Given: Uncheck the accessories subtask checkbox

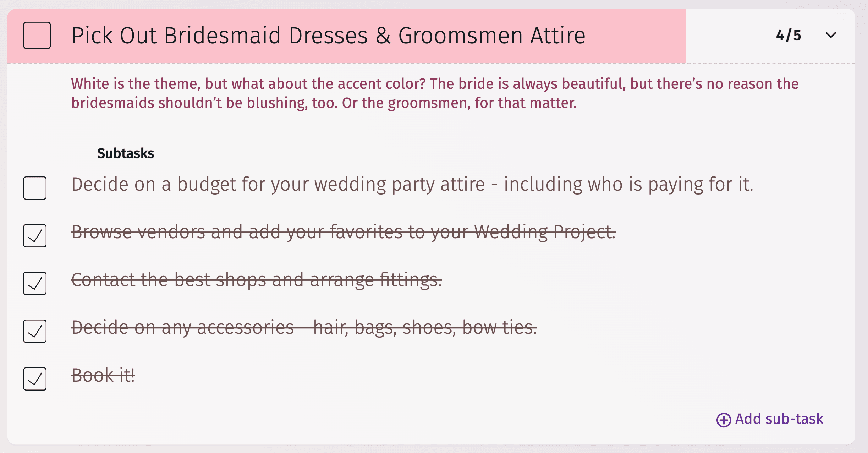Looking at the screenshot, I should click(35, 331).
